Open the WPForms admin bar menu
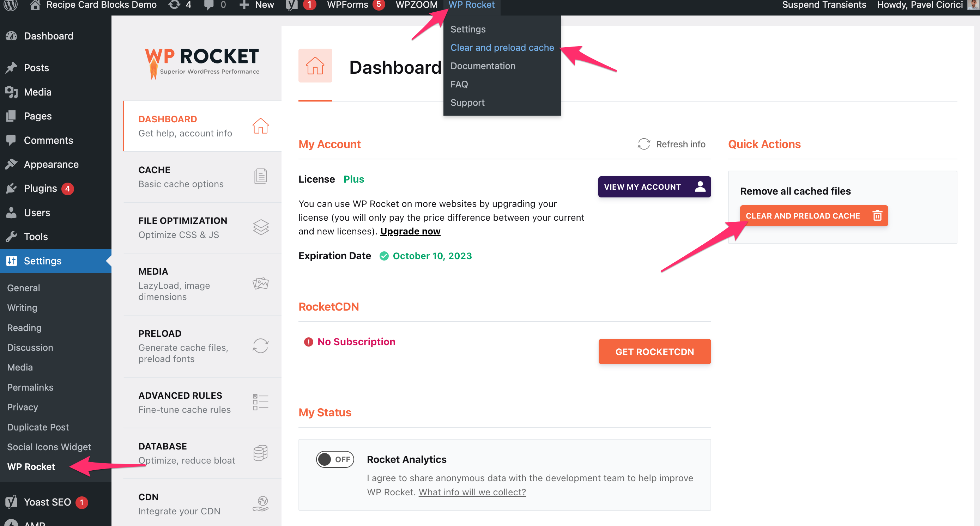 click(x=355, y=5)
